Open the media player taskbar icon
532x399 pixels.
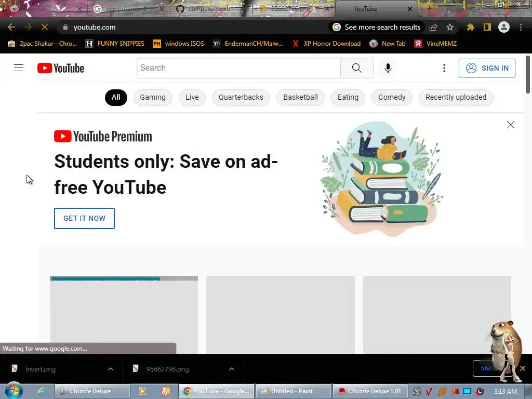[x=142, y=391]
